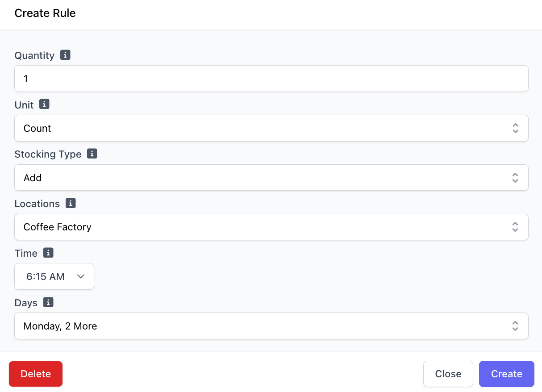Click the Unit dropdown up-down arrows
Screen dimensions: 542x392
pyautogui.click(x=515, y=128)
